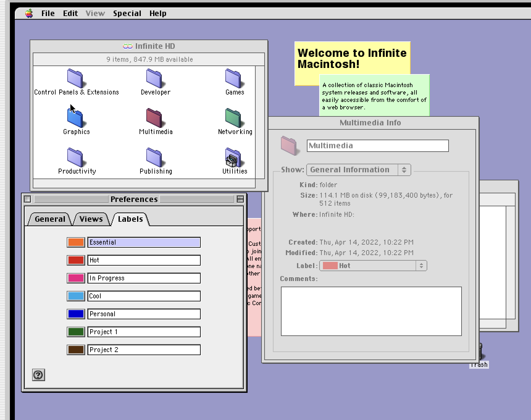Click the green sticky note about classic Macintosh
The width and height of the screenshot is (531, 420).
pyautogui.click(x=374, y=96)
